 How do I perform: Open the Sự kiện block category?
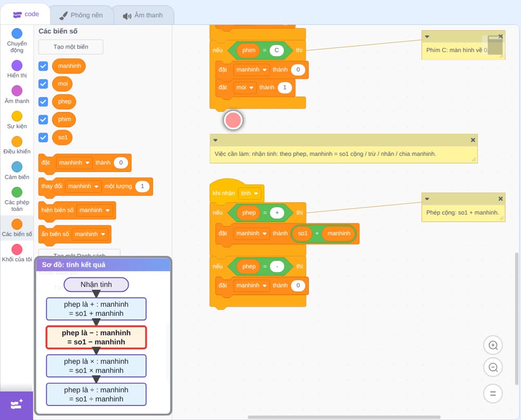tap(17, 120)
